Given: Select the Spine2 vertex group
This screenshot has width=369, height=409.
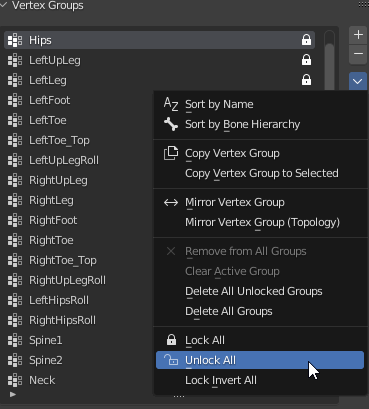Looking at the screenshot, I should (x=79, y=360).
